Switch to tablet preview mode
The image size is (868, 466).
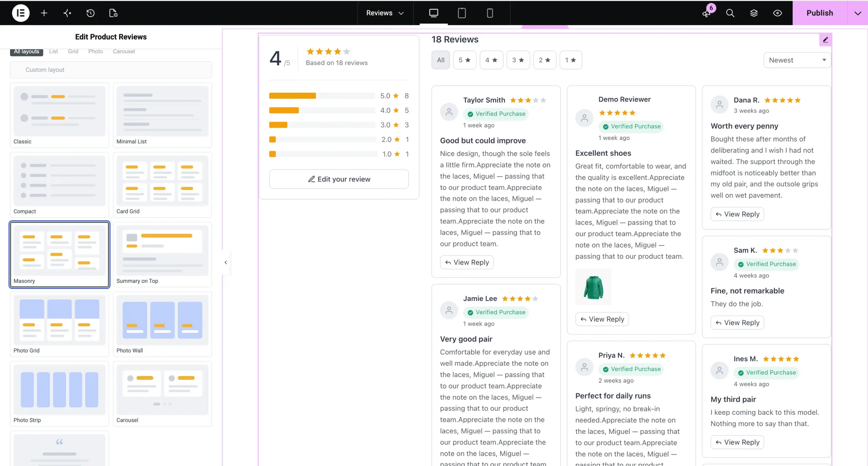point(461,13)
